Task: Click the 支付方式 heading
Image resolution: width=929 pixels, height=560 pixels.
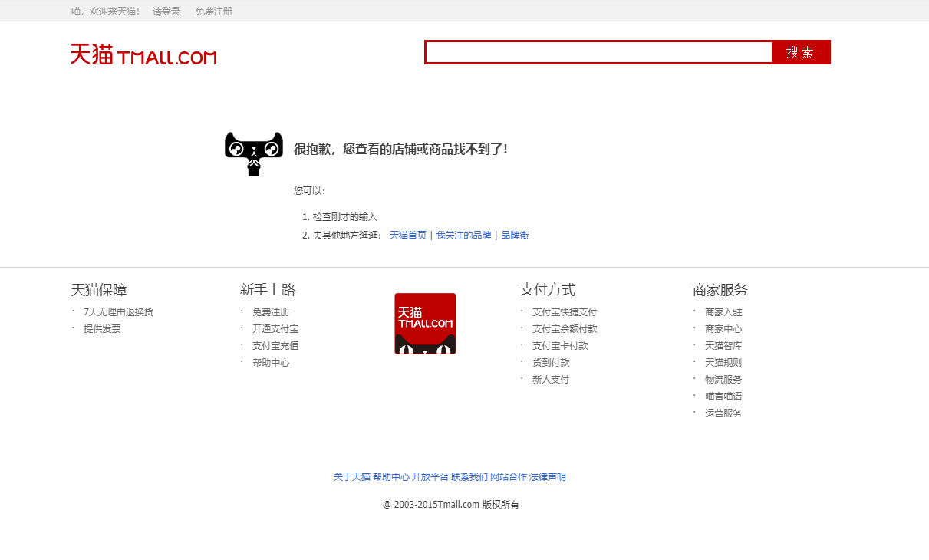Action: pos(548,290)
